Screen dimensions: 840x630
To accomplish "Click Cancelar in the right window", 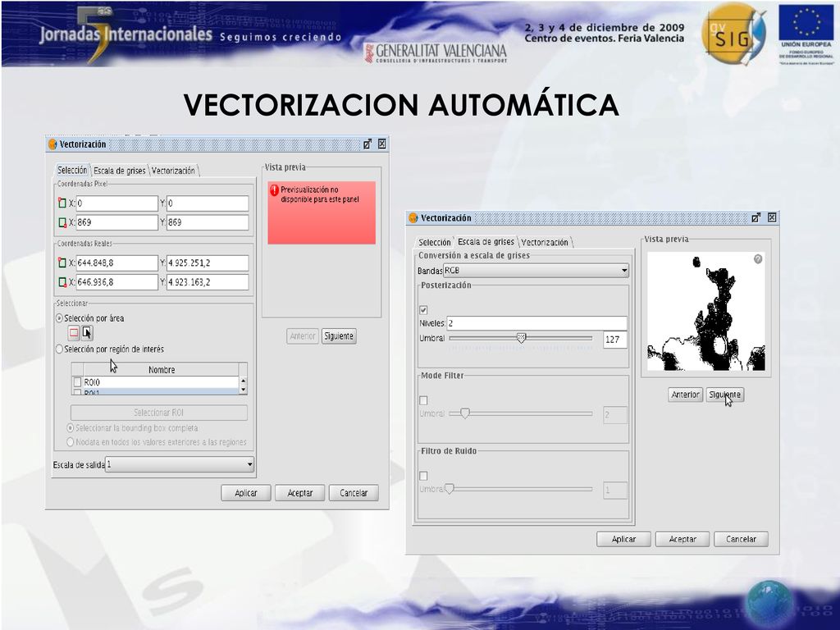I will click(x=741, y=539).
